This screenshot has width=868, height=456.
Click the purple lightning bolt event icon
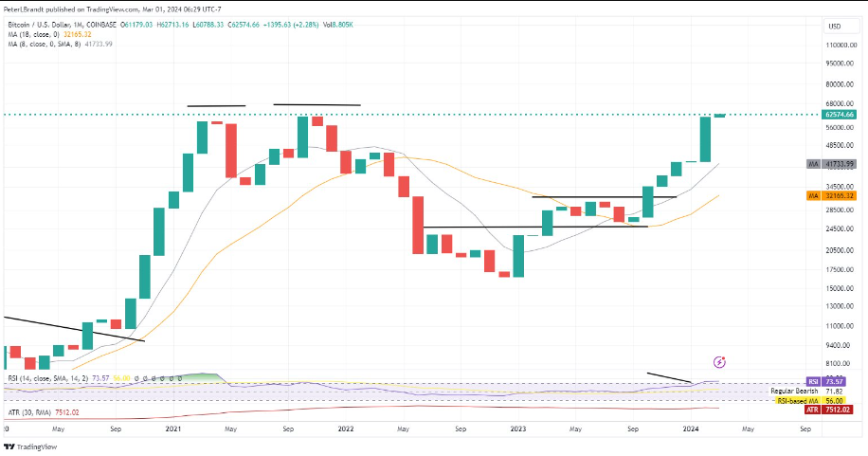(719, 362)
